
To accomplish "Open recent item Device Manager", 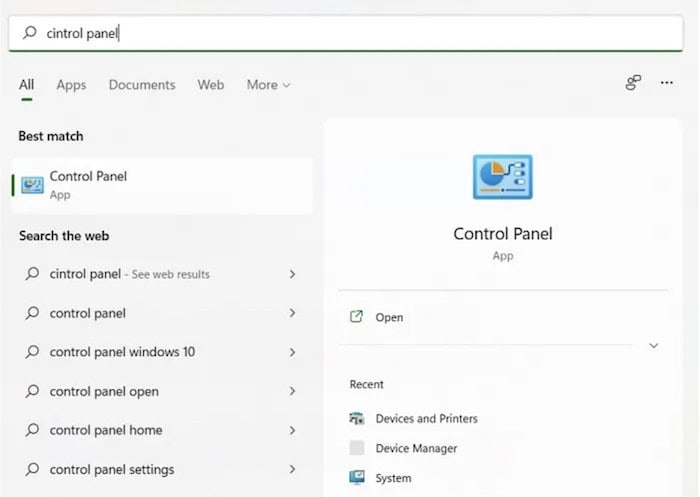I will (403, 448).
